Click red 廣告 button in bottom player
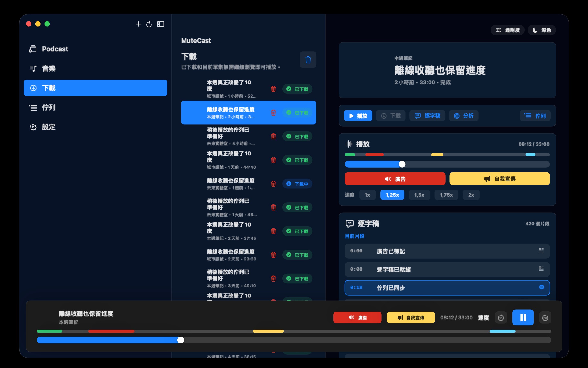 (x=357, y=318)
